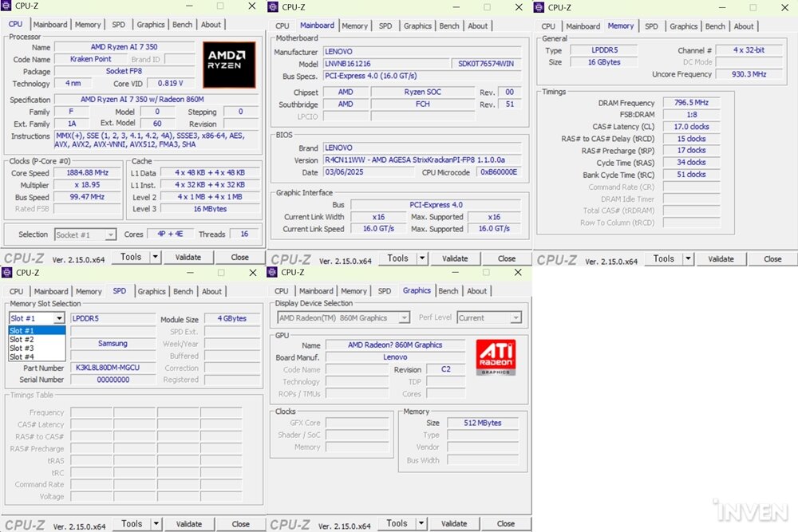Click the Tools button in the GPU details window
The width and height of the screenshot is (798, 532).
pos(397,523)
